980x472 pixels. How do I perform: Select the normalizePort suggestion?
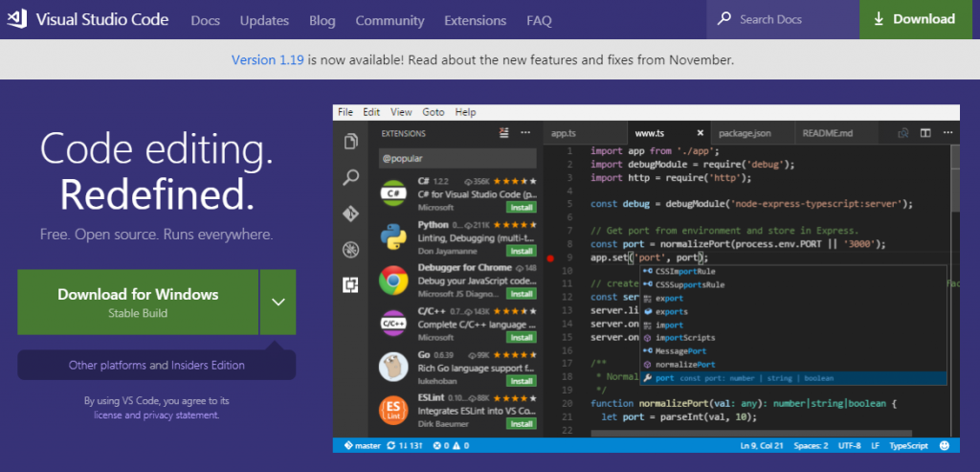pos(792,365)
